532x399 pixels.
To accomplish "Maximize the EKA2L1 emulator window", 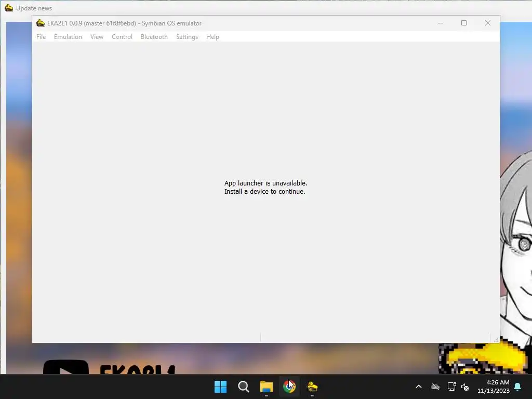I will click(464, 23).
